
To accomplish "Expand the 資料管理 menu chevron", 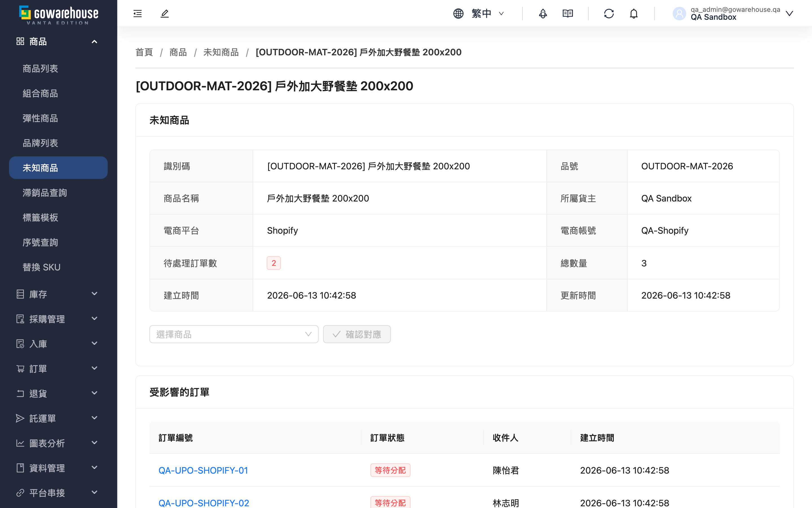I will pyautogui.click(x=95, y=468).
